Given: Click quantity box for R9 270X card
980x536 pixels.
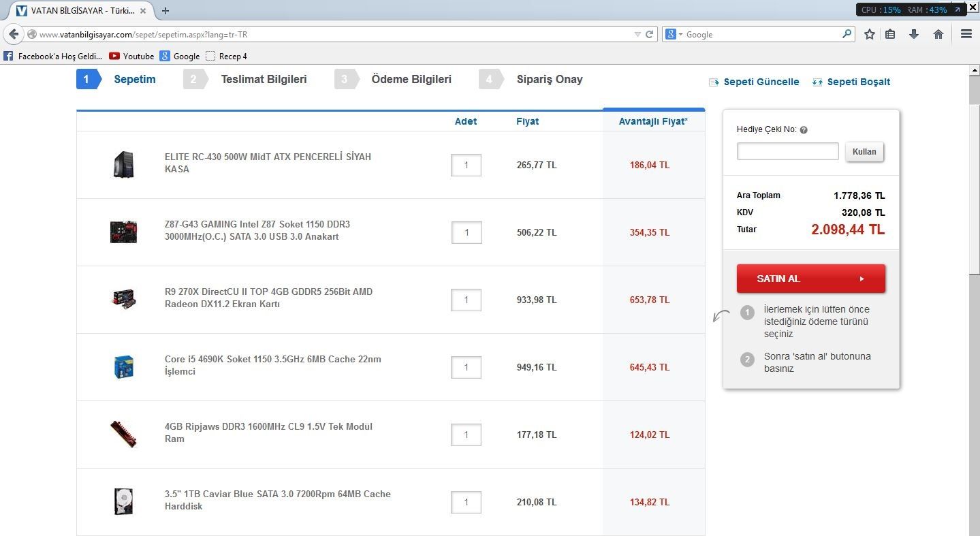Looking at the screenshot, I should [466, 300].
